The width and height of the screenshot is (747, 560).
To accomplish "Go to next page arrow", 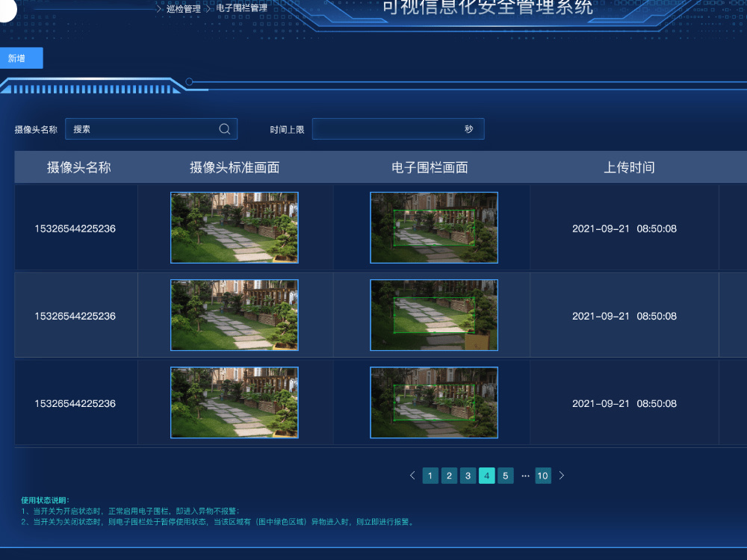I will coord(561,475).
